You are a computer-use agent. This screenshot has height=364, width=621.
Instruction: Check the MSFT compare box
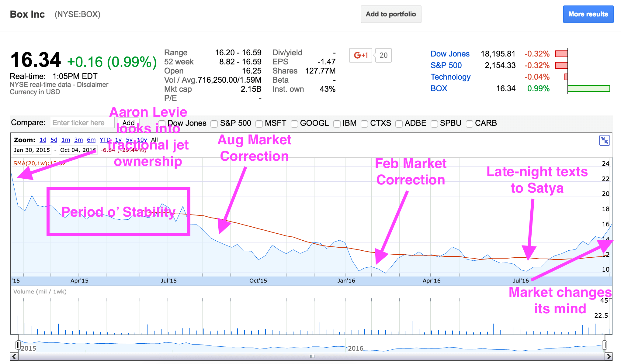click(259, 124)
